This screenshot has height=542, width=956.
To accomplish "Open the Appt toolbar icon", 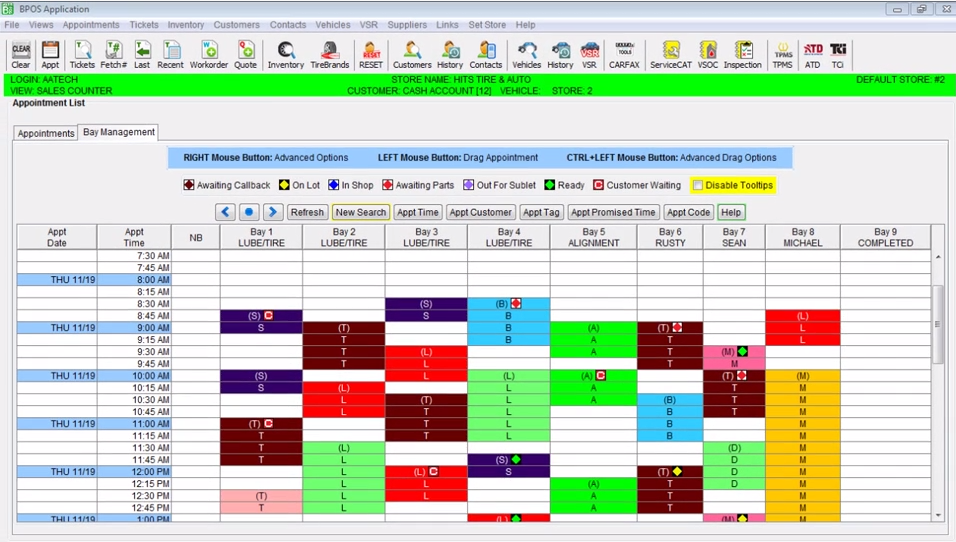I will (50, 55).
